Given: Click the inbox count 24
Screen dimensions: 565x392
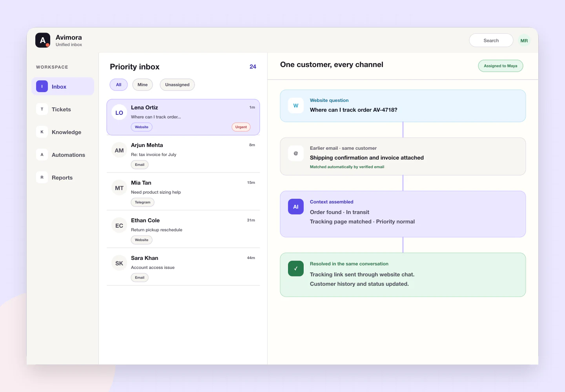Looking at the screenshot, I should click(253, 67).
